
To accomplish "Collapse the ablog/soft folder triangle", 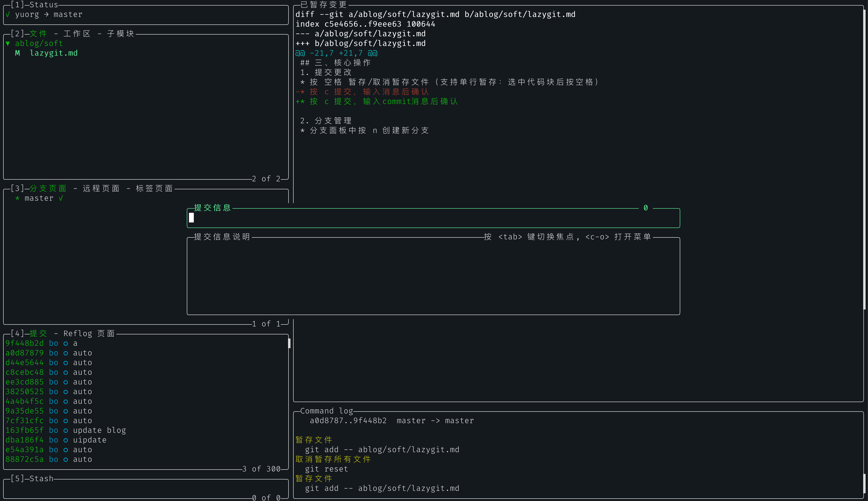I will 8,43.
